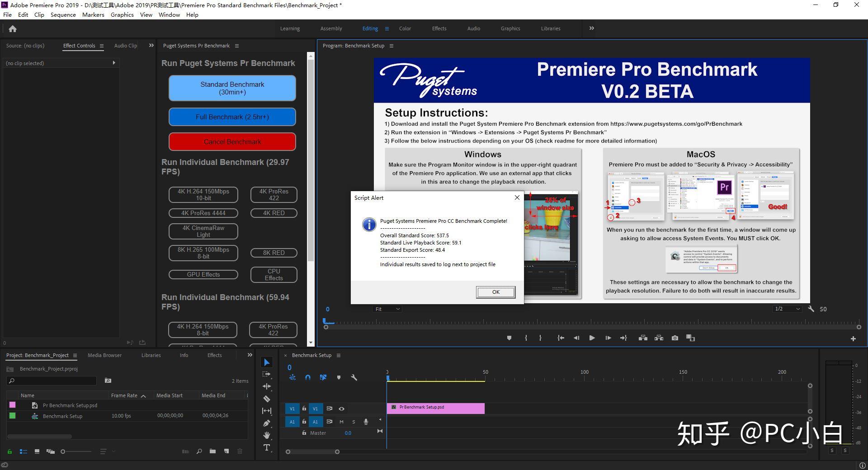Mute the A1 audio track
This screenshot has height=470, width=868.
pyautogui.click(x=341, y=422)
